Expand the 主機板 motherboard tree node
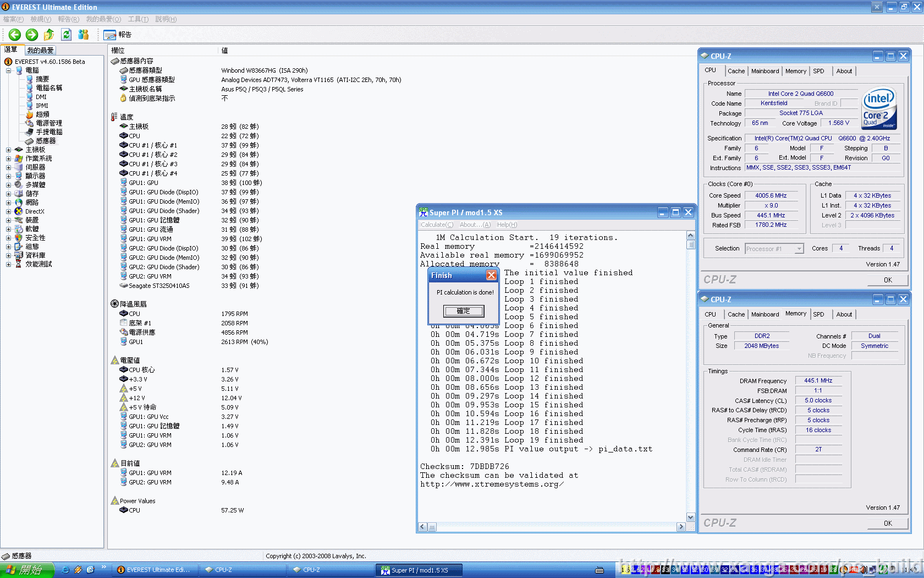The image size is (924, 578). tap(8, 150)
